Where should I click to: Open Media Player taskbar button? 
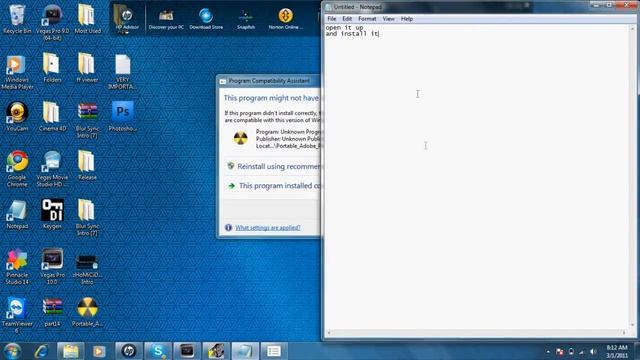[99, 351]
